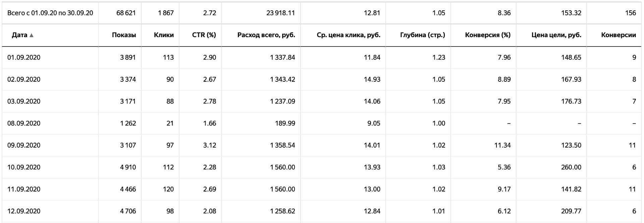Select the Дата column header

[19, 35]
